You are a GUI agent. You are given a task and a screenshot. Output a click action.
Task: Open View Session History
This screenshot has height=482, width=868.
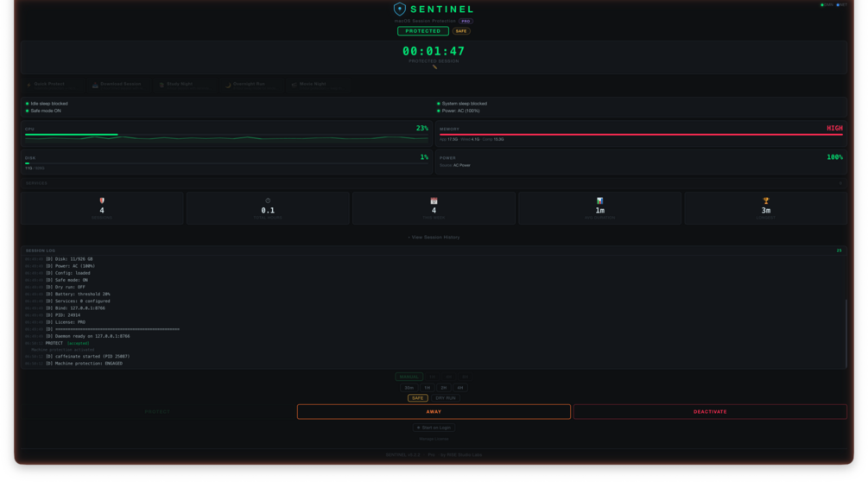(x=434, y=238)
